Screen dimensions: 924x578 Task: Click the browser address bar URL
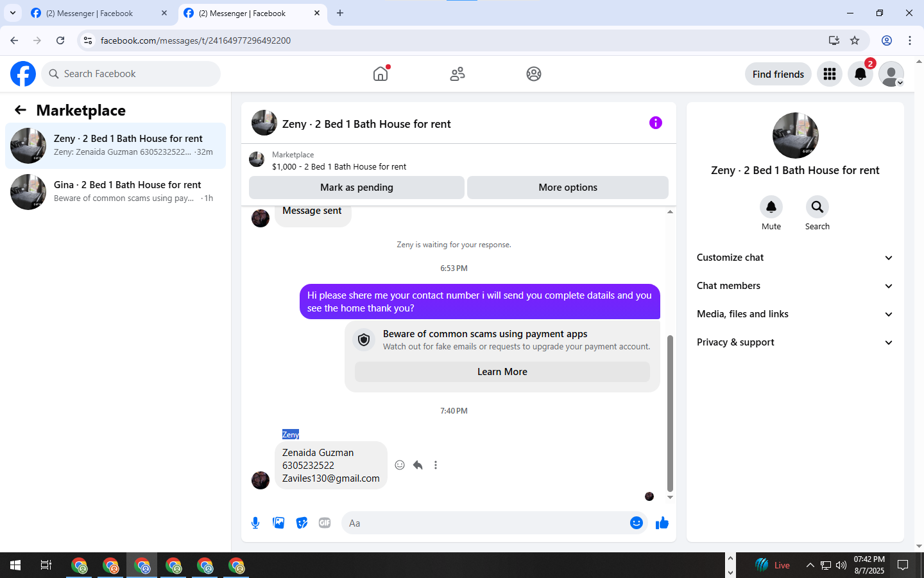pos(196,40)
